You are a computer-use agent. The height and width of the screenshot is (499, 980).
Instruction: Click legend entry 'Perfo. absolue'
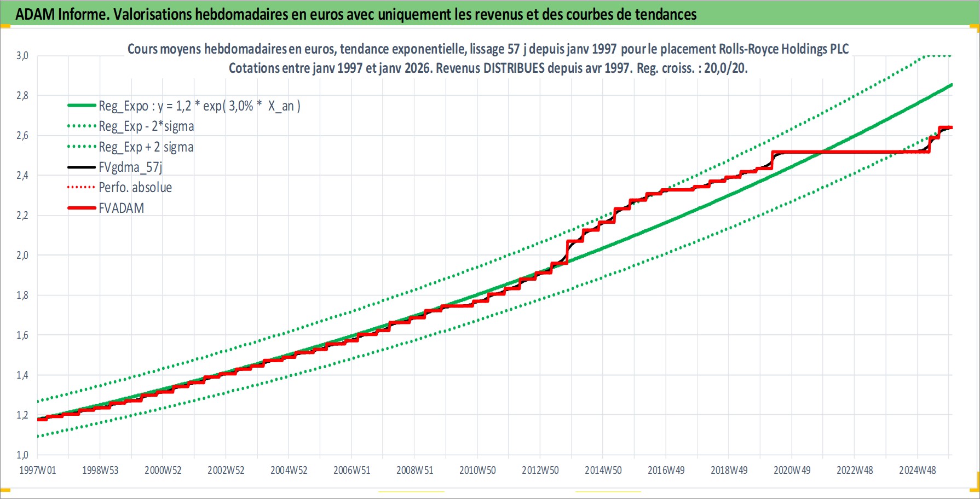[135, 188]
